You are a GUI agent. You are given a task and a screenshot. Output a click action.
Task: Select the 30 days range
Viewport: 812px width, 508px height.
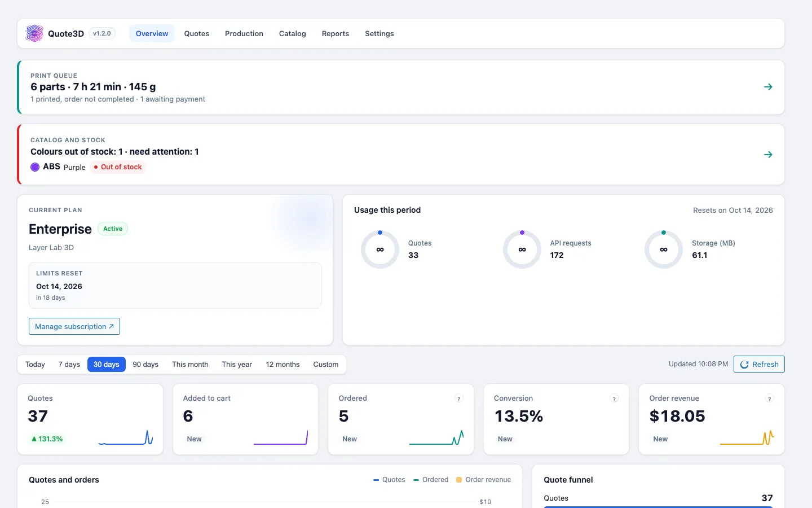pyautogui.click(x=107, y=365)
